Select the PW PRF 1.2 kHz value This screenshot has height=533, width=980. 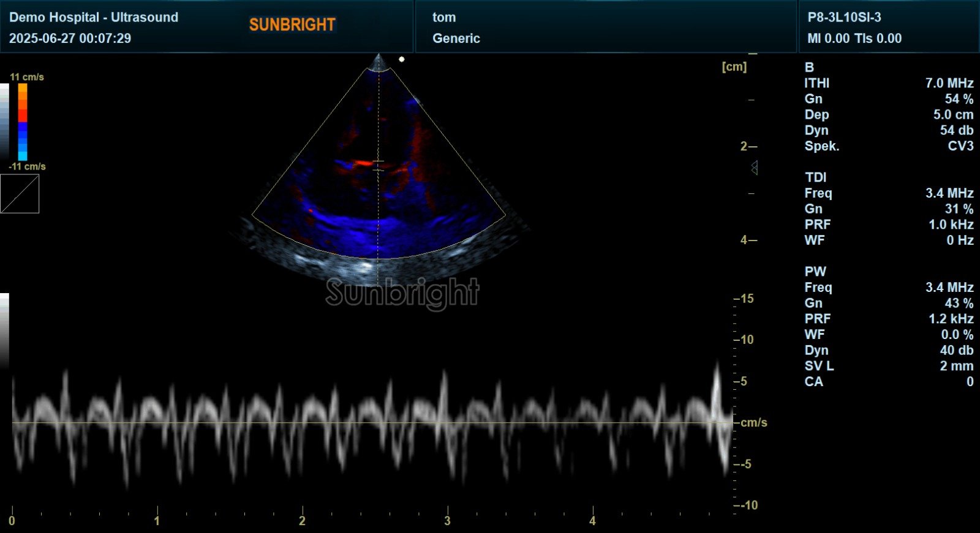click(x=951, y=319)
